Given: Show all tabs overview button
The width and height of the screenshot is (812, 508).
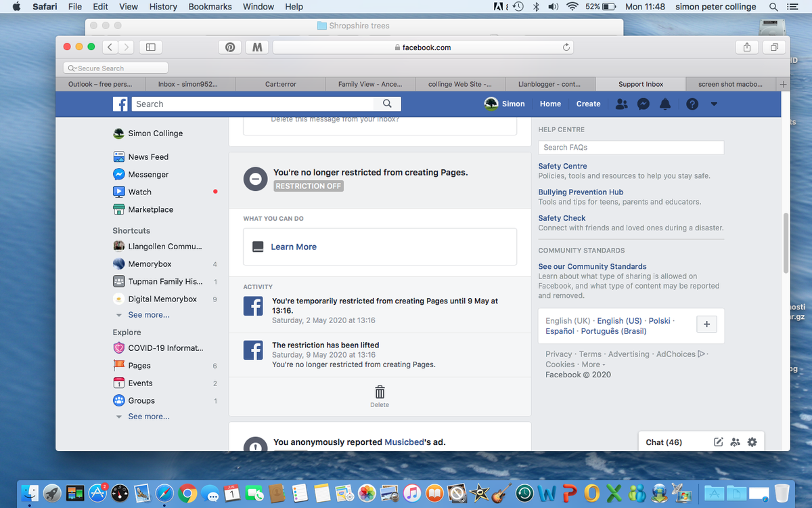Looking at the screenshot, I should pos(773,47).
